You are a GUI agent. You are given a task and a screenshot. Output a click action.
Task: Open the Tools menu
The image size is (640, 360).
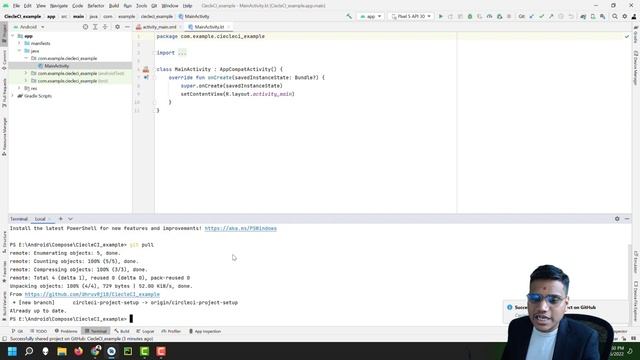point(141,6)
